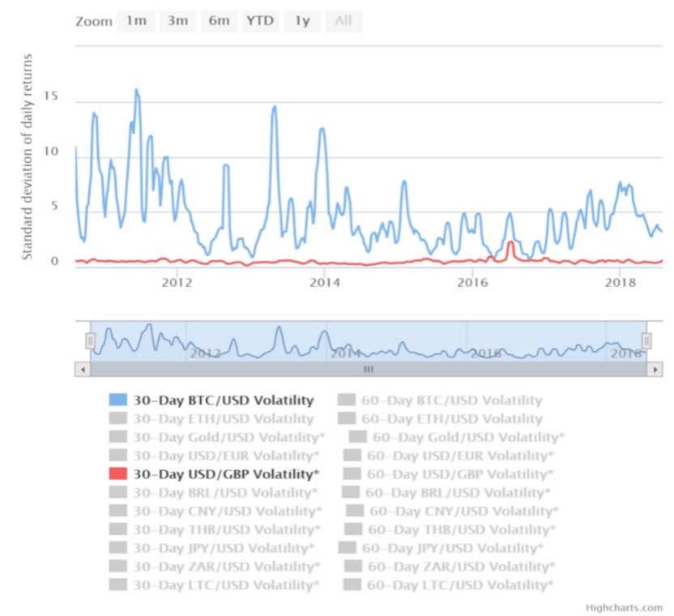
Task: Click the navigator scrollbar right arrow
Action: 655,369
